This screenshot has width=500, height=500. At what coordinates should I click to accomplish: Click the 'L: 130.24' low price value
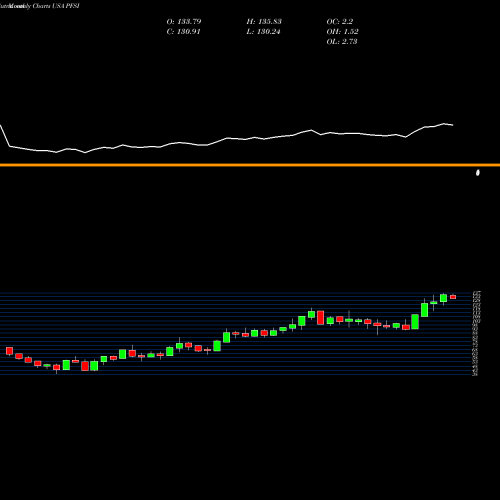click(x=263, y=32)
